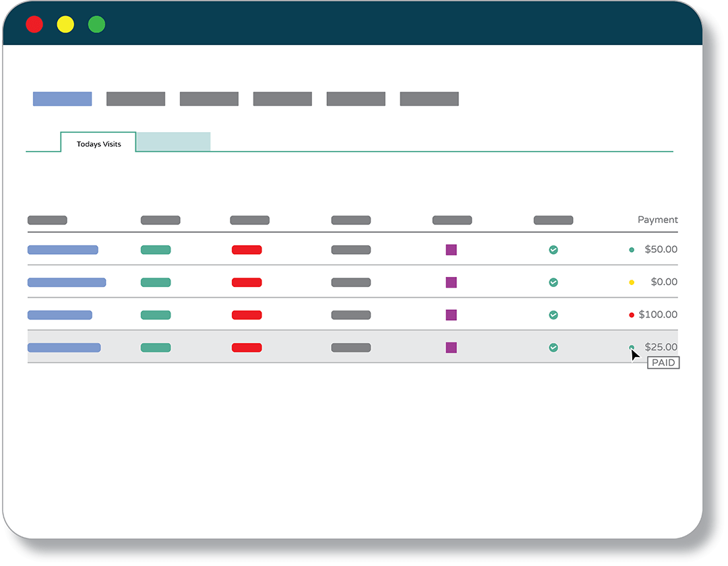Open the blue patient name link in the $50.00 row
The image size is (728, 566).
63,250
